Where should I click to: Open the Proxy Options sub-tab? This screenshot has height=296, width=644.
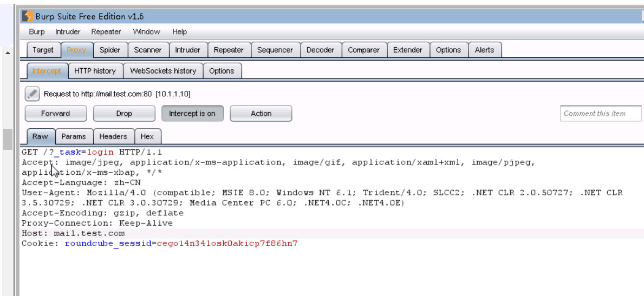(x=222, y=70)
